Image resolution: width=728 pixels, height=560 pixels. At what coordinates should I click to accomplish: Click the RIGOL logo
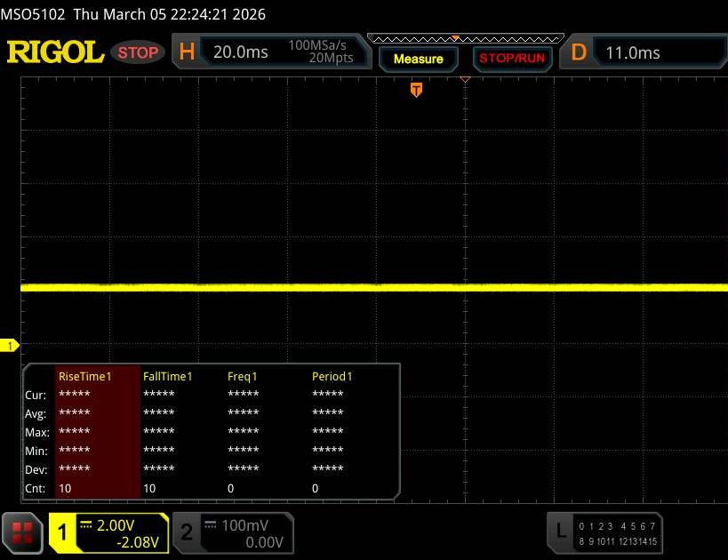[x=55, y=52]
